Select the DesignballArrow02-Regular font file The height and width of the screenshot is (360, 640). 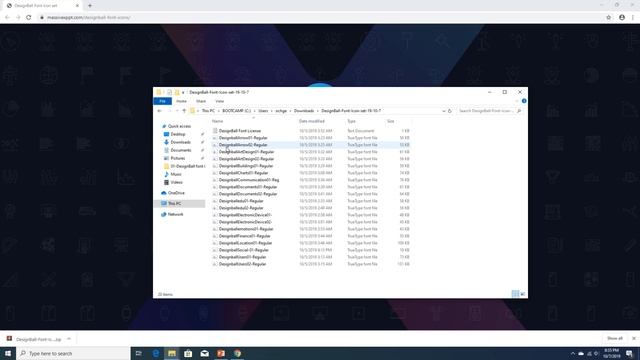(x=243, y=145)
